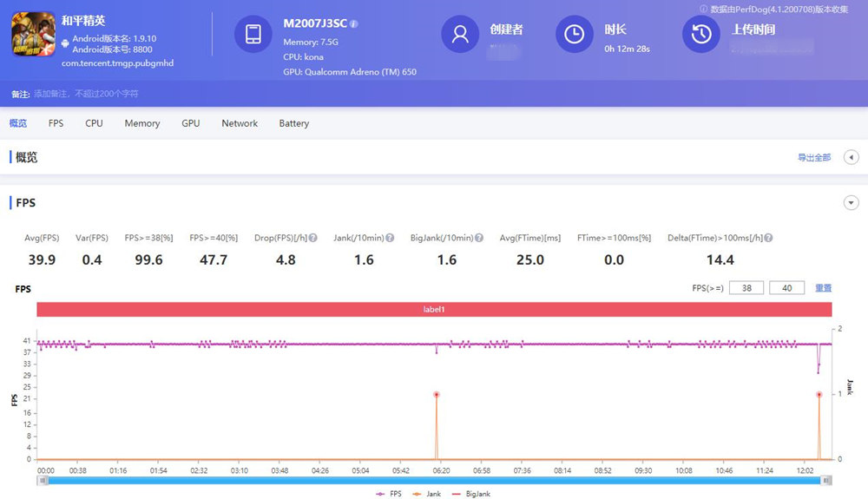Collapse the overview section arrow button
Viewport: 868px width, 499px height.
[851, 157]
